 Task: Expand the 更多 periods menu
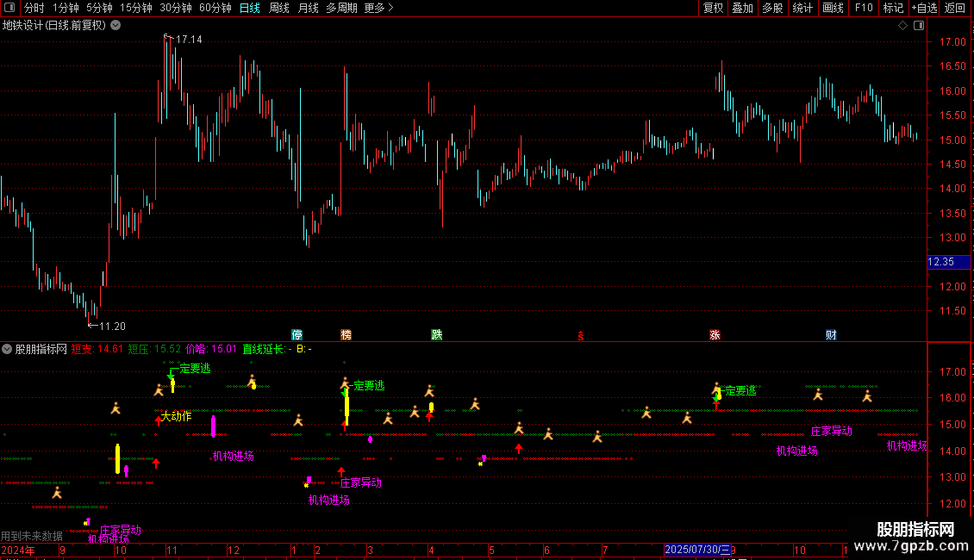[378, 8]
